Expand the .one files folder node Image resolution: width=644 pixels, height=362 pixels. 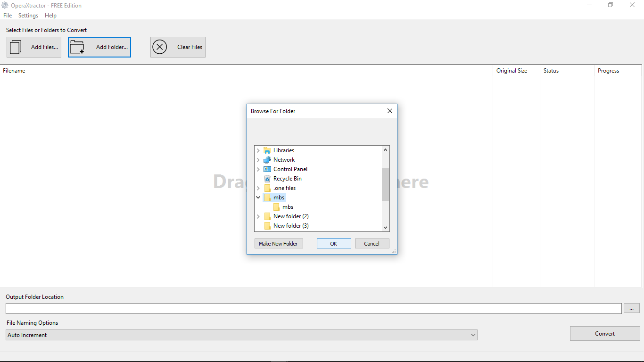click(x=258, y=188)
